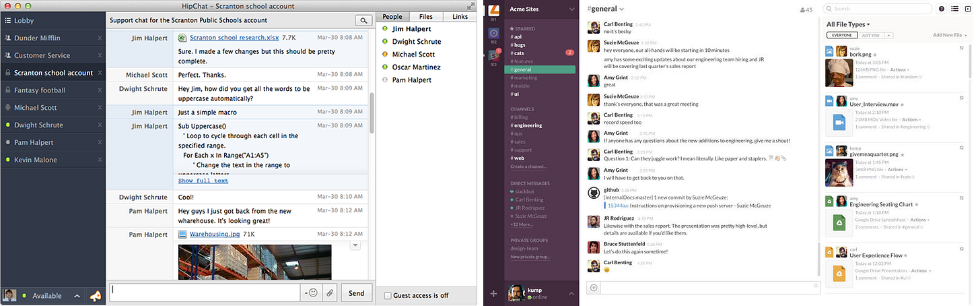The width and height of the screenshot is (980, 306).
Task: Click the Show full text link
Action: pos(203,181)
